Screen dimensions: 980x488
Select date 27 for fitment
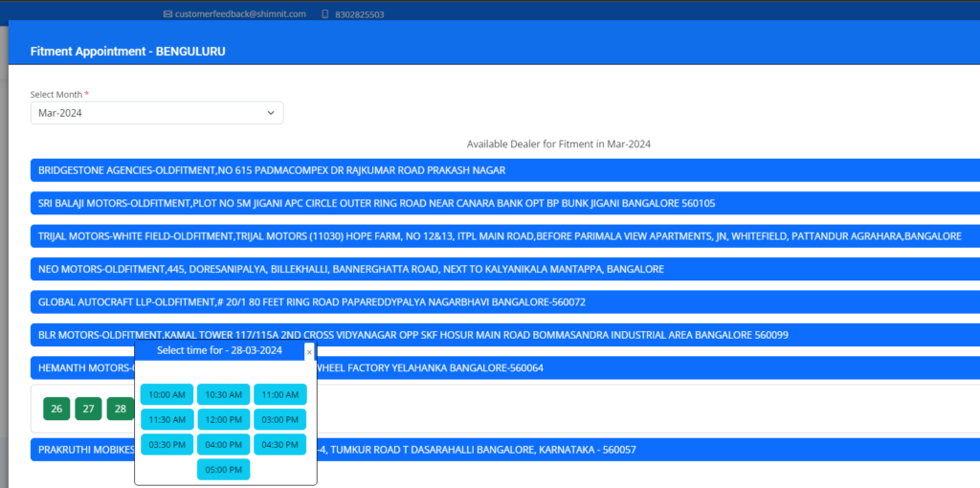point(89,409)
